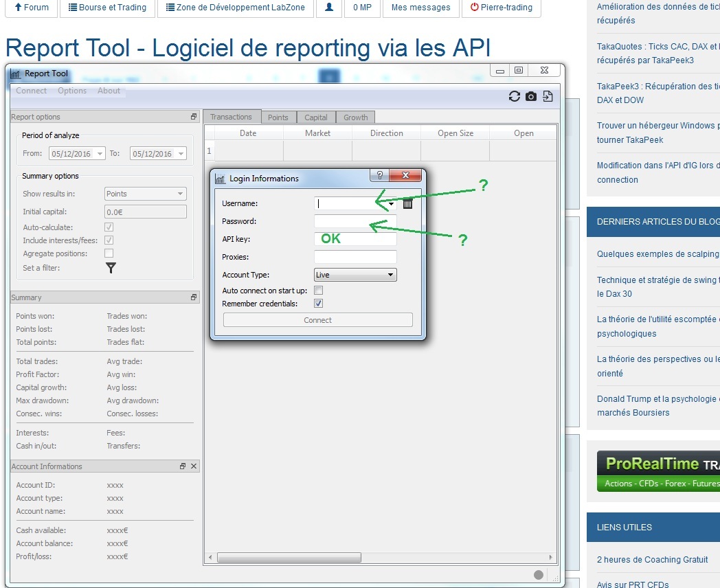Undock the Account Informations panel
The height and width of the screenshot is (588, 720).
tap(183, 466)
